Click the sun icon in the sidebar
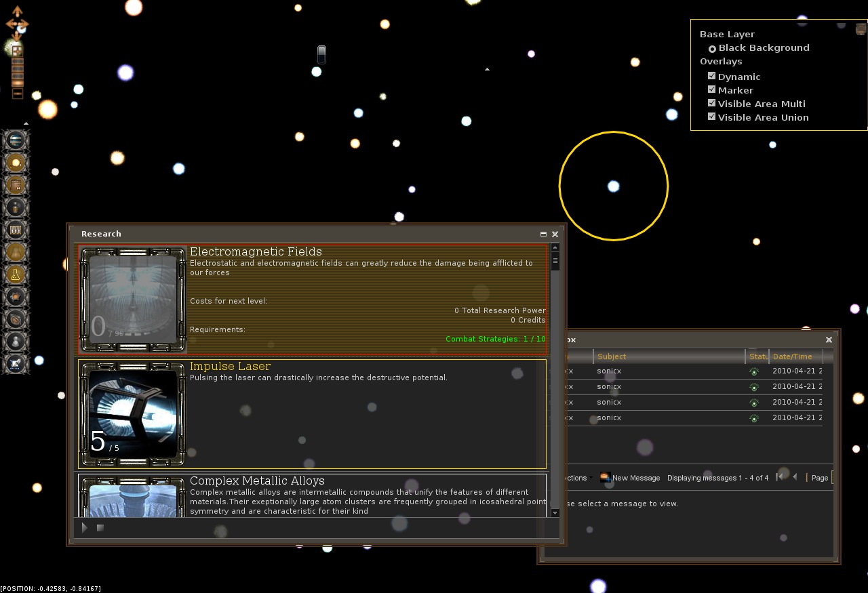This screenshot has width=868, height=593. [16, 163]
